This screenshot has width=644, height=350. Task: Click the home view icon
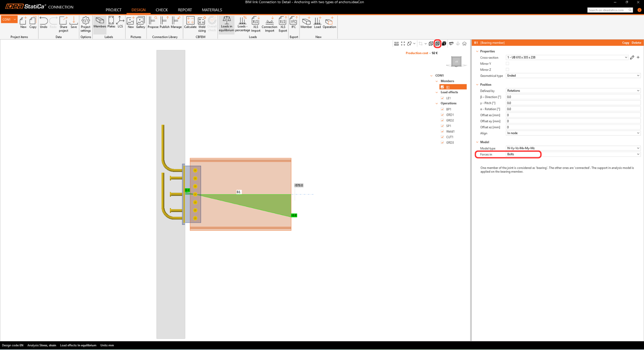464,44
